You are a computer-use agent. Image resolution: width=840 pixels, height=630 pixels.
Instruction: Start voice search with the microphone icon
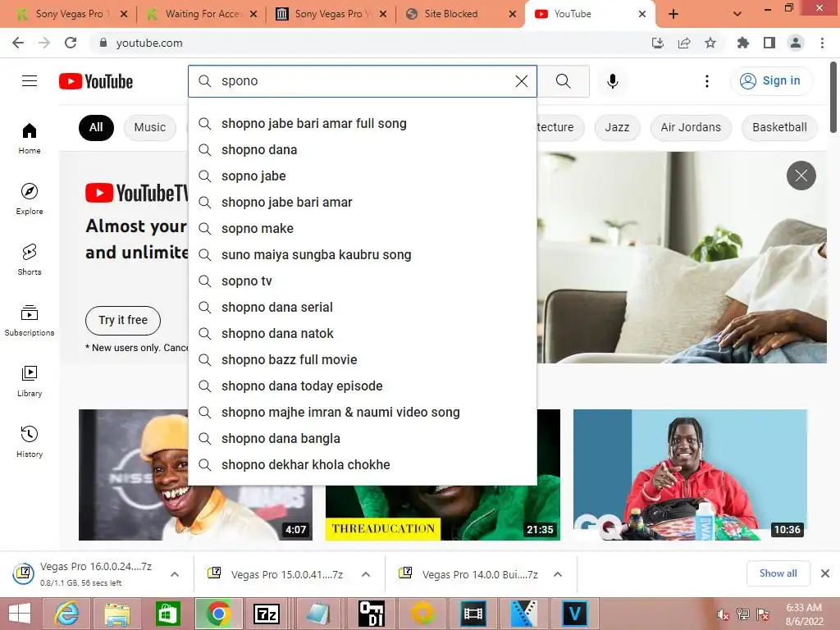tap(613, 81)
